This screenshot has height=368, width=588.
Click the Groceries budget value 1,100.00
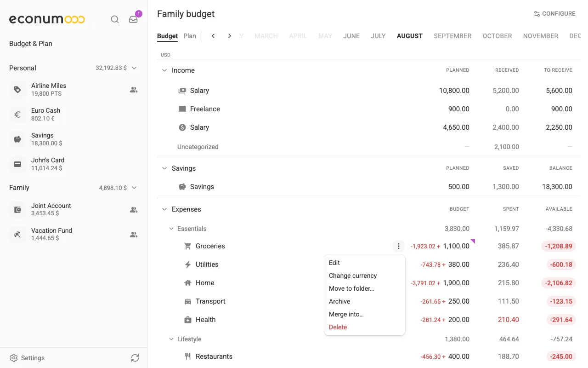pyautogui.click(x=456, y=246)
